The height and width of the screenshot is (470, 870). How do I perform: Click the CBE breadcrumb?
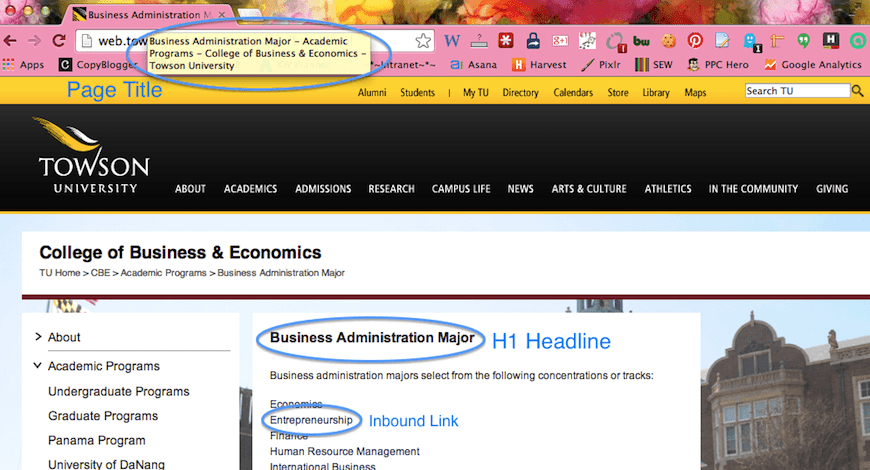click(x=100, y=272)
